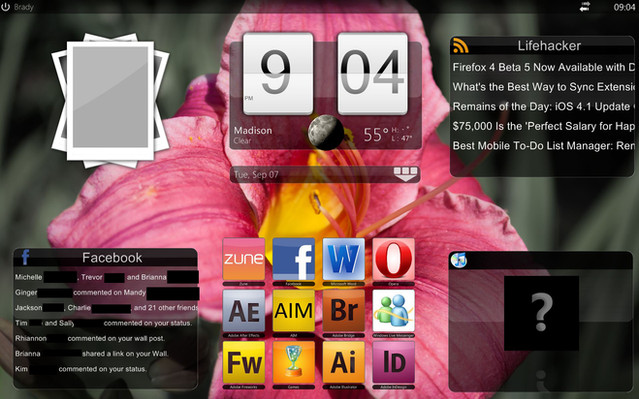Click 'Kim commented on your status' notification
The height and width of the screenshot is (399, 639).
click(x=81, y=369)
